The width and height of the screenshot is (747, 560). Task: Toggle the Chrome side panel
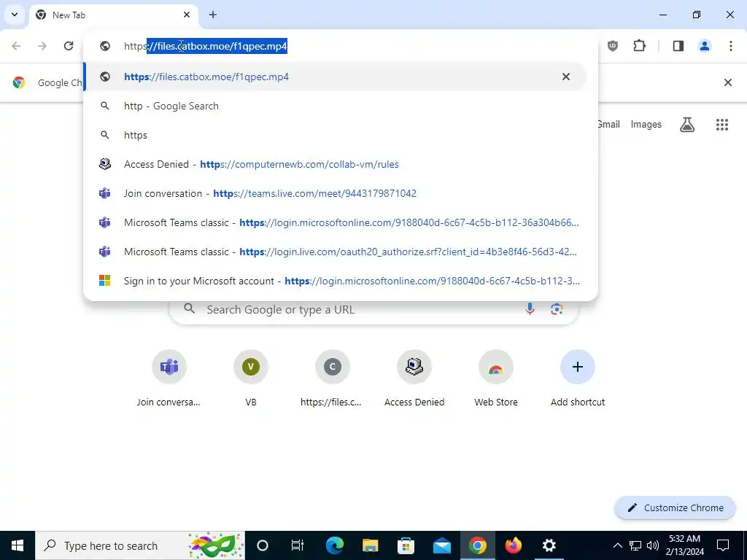pyautogui.click(x=678, y=46)
